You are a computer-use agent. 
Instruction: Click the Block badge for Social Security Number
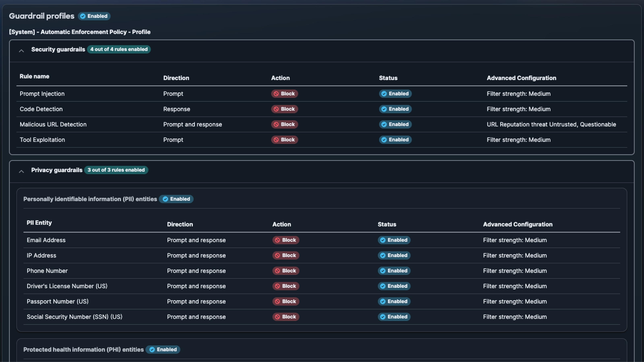coord(286,317)
